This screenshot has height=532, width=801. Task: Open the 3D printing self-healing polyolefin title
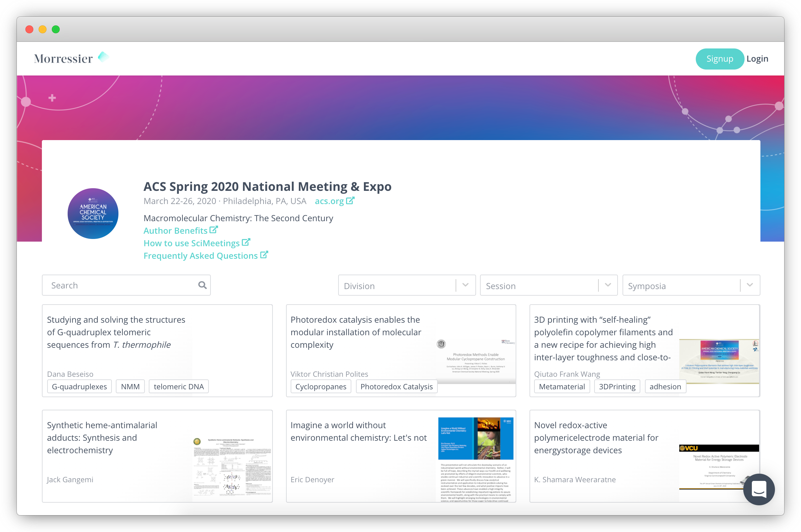coord(603,338)
